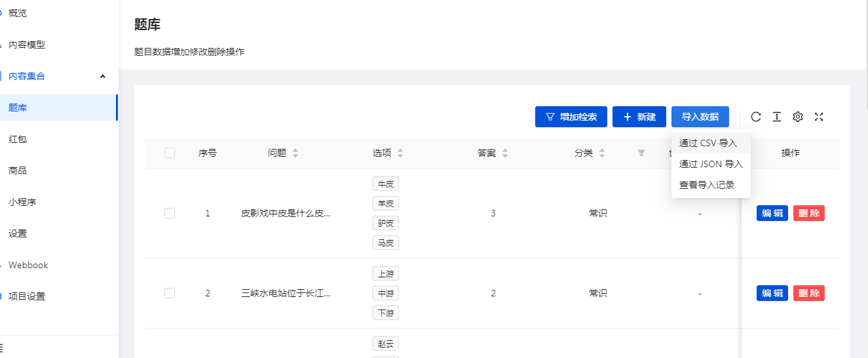868x358 pixels.
Task: Click the 操作 column header
Action: pyautogui.click(x=791, y=153)
